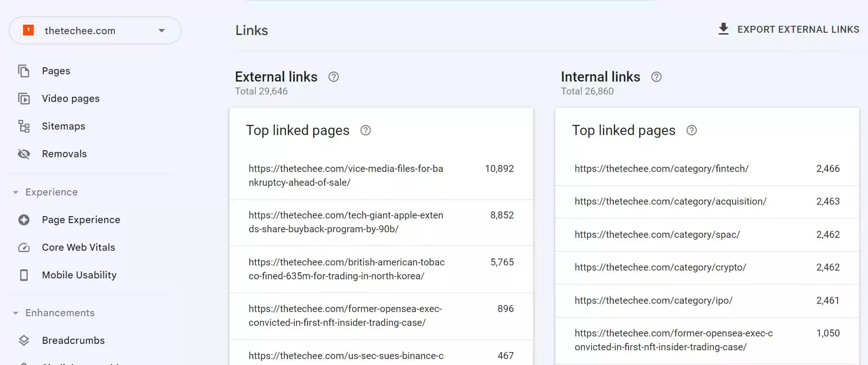Click the download icon beside Export External Links
Viewport: 868px width, 365px height.
723,29
